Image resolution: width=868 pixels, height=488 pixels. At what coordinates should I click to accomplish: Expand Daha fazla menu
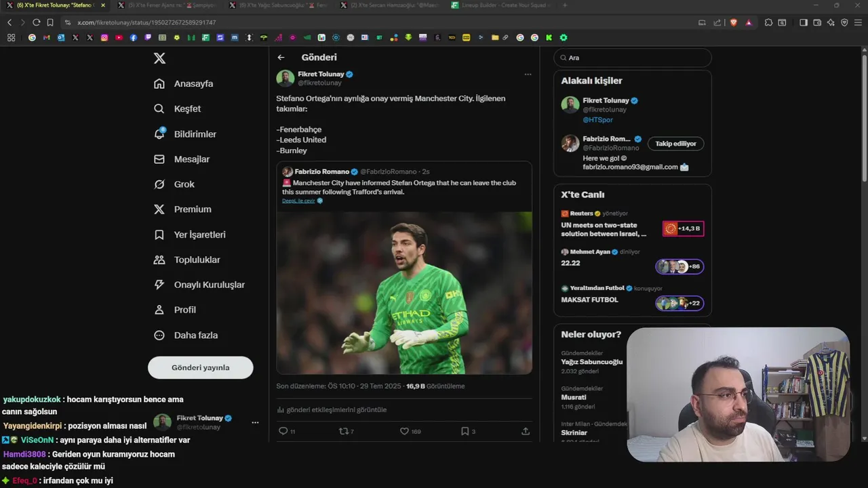(186, 335)
